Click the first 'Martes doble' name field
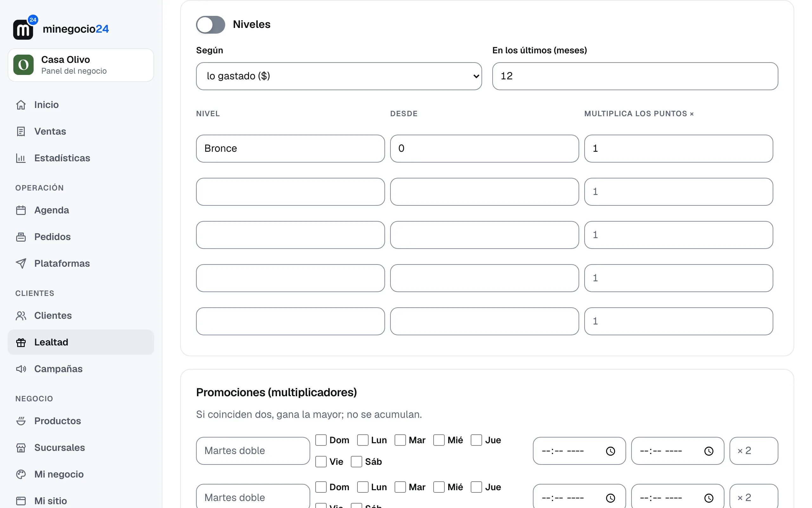The height and width of the screenshot is (508, 812). tap(253, 451)
